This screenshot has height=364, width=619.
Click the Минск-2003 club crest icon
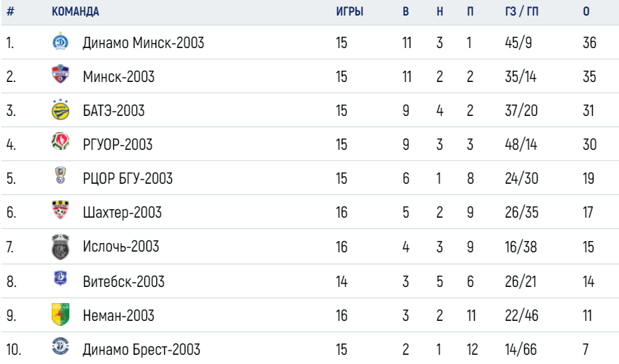(60, 74)
